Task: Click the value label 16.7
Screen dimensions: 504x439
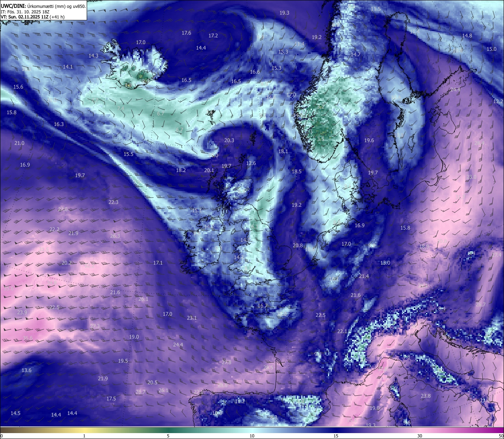Action: pyautogui.click(x=263, y=306)
